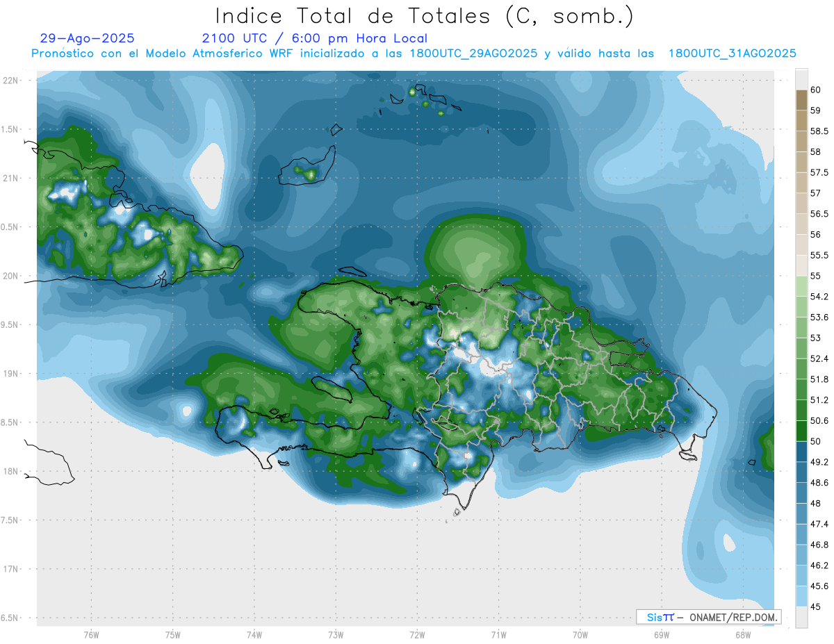
Task: Click the latitude label "22N"
Action: click(x=12, y=80)
